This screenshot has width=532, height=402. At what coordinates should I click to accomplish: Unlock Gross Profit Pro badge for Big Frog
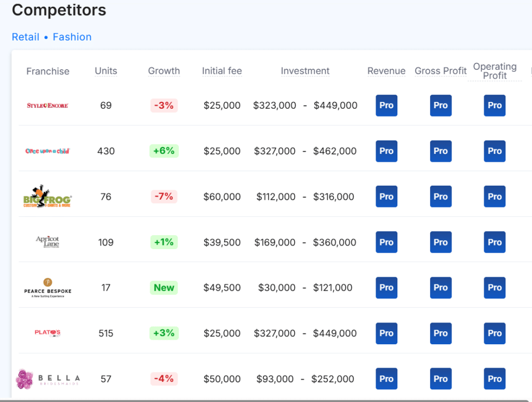click(x=441, y=197)
